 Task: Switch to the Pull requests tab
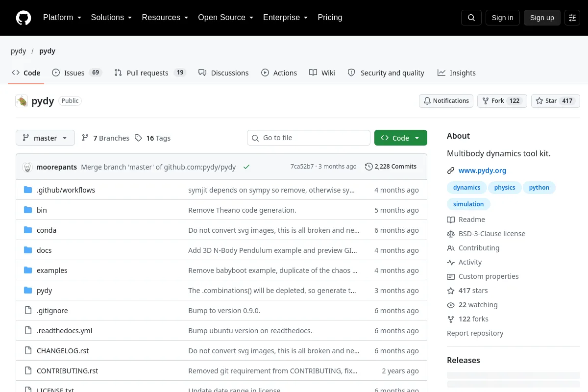click(150, 73)
